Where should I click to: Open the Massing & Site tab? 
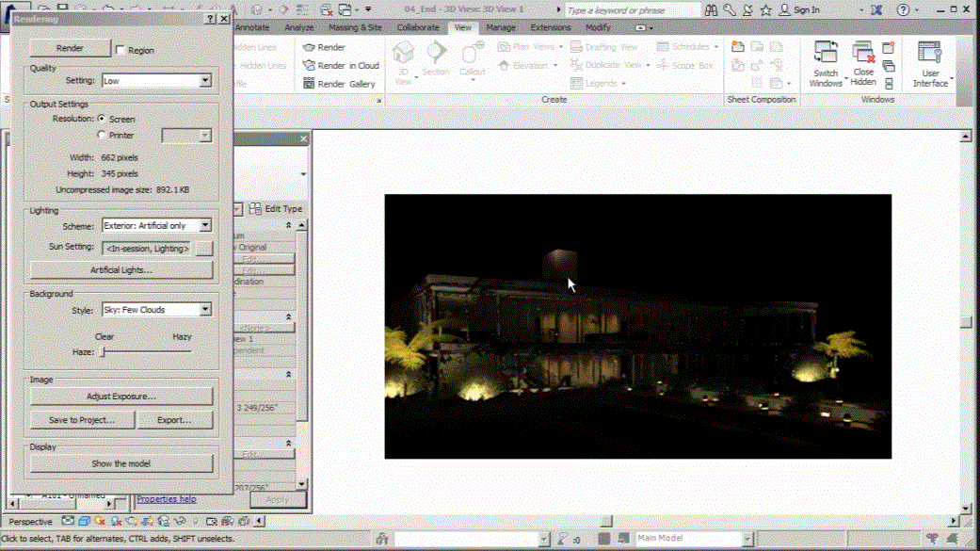(x=355, y=27)
